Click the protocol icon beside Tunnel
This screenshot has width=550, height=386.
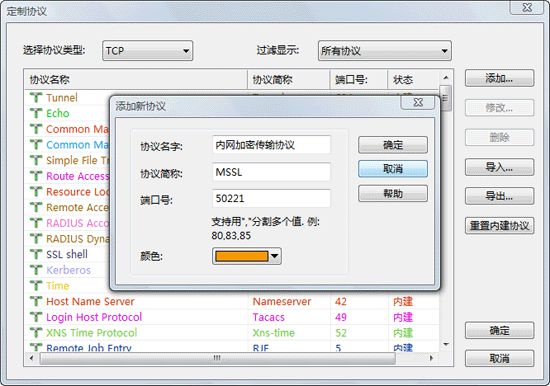[x=36, y=98]
